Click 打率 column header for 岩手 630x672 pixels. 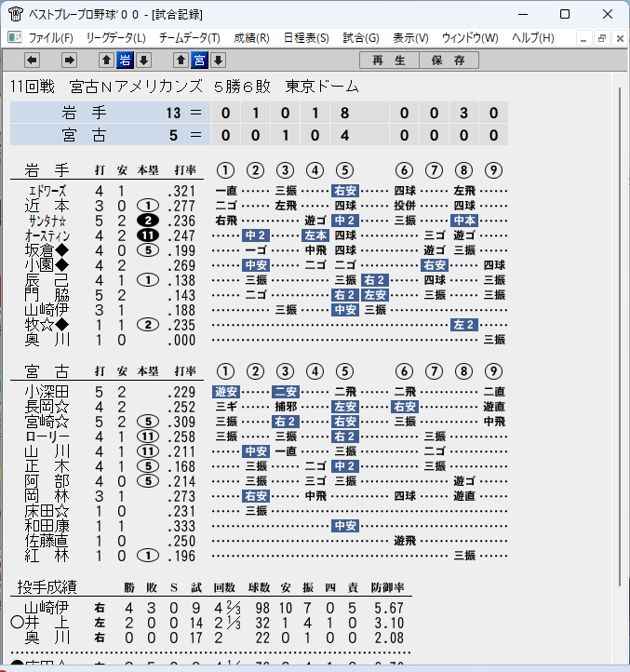[x=185, y=170]
